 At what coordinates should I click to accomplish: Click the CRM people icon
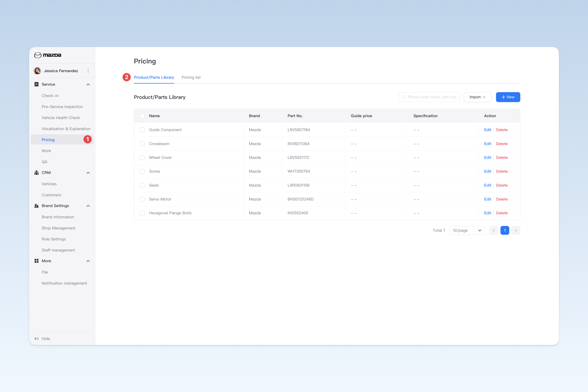tap(36, 172)
